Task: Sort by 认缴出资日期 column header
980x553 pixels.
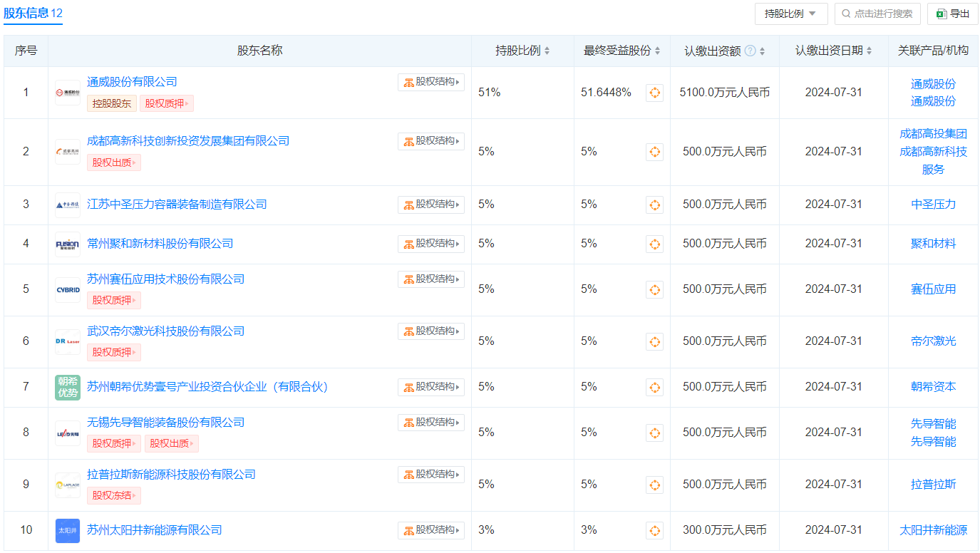Action: coord(833,51)
